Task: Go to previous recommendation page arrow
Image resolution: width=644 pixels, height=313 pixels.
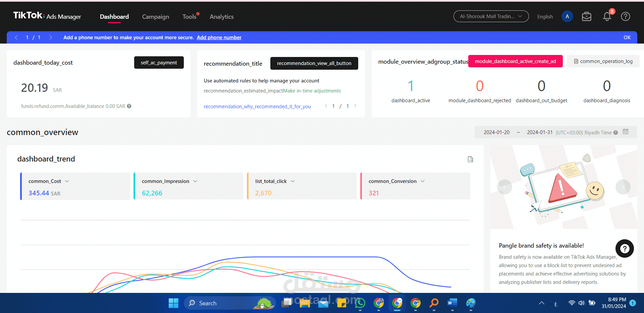Action: coord(326,106)
